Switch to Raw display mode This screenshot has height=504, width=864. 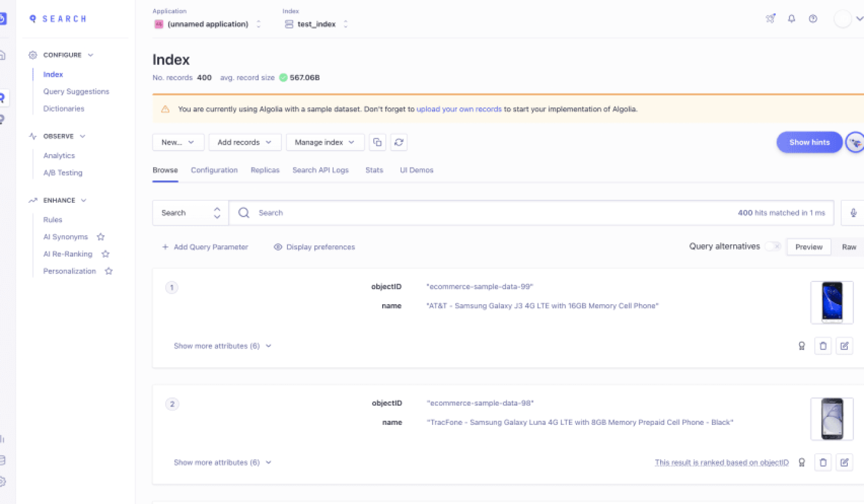tap(849, 247)
